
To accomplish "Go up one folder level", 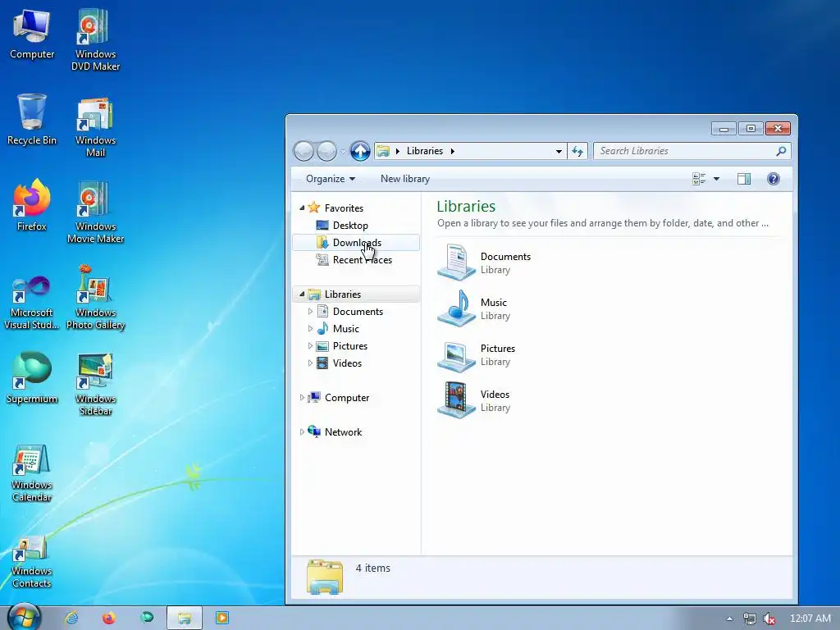I will pyautogui.click(x=360, y=151).
